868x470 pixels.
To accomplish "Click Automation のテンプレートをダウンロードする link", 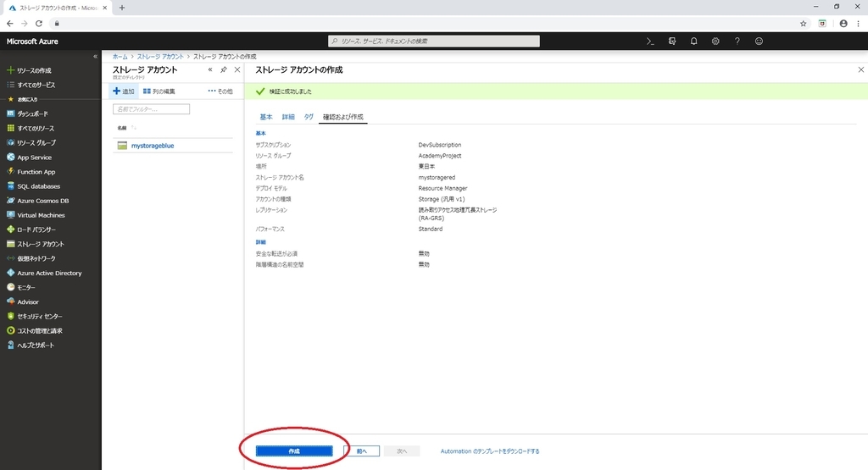I will pyautogui.click(x=490, y=451).
